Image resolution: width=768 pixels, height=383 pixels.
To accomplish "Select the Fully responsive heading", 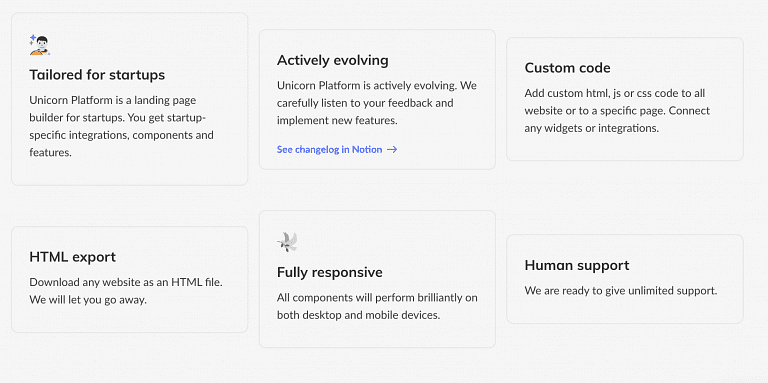I will tap(330, 272).
